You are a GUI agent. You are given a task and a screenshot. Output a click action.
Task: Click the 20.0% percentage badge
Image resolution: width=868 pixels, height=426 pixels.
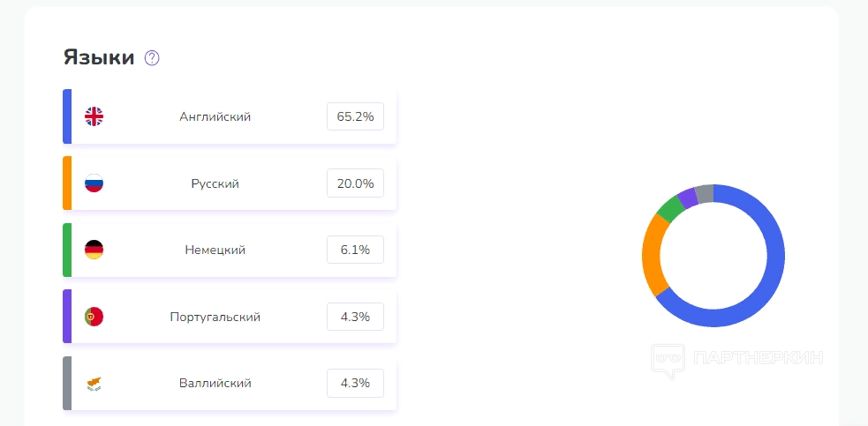(355, 183)
